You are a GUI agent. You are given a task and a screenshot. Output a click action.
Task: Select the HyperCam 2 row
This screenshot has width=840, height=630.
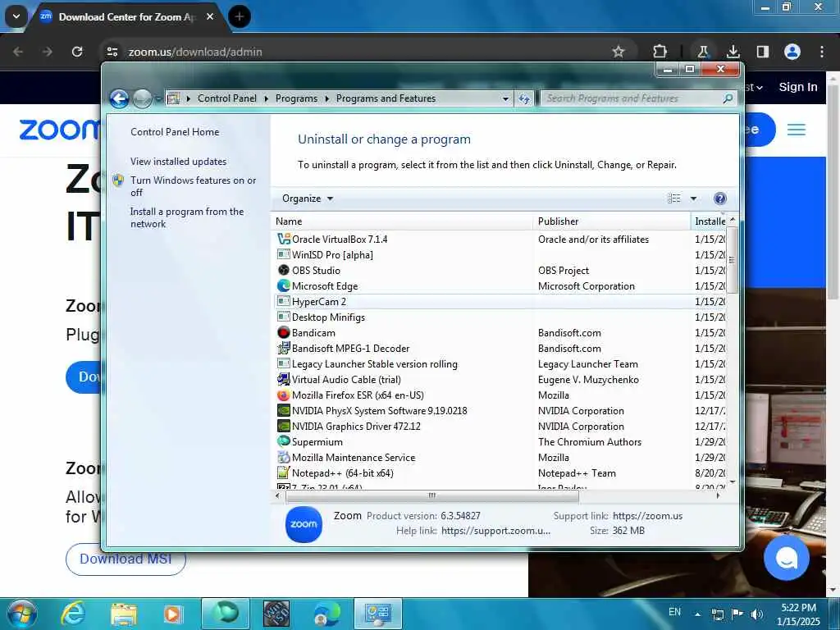click(x=500, y=301)
